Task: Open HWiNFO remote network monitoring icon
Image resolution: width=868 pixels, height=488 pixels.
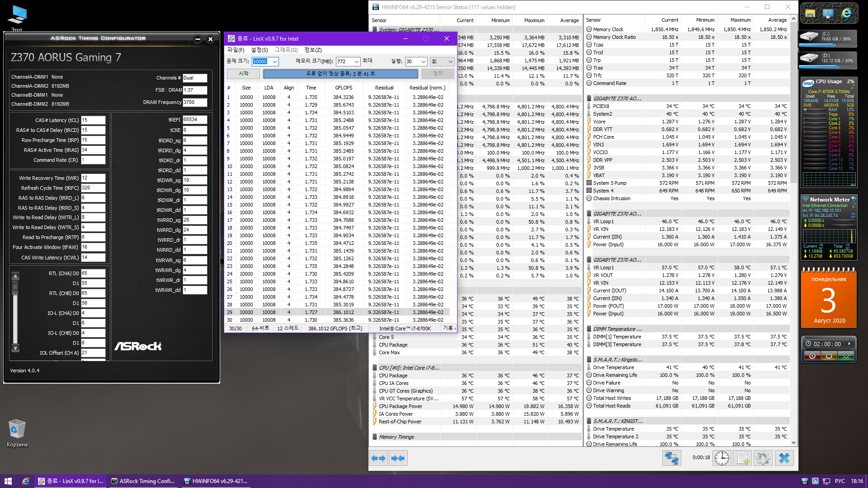Action: 671,458
